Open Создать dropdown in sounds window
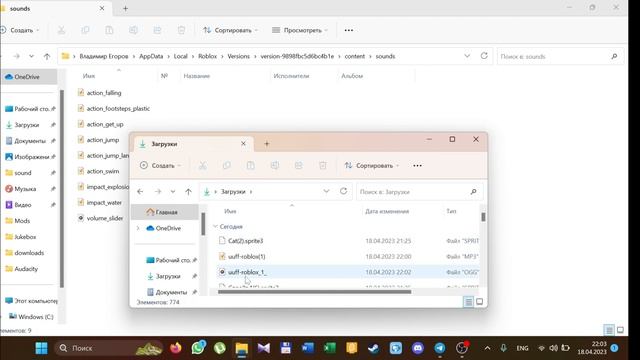This screenshot has width=640, height=360. click(x=20, y=30)
